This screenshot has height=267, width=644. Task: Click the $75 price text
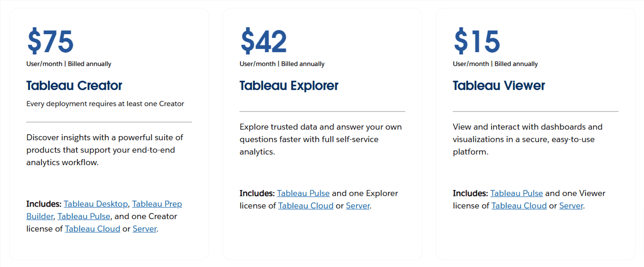pos(50,41)
